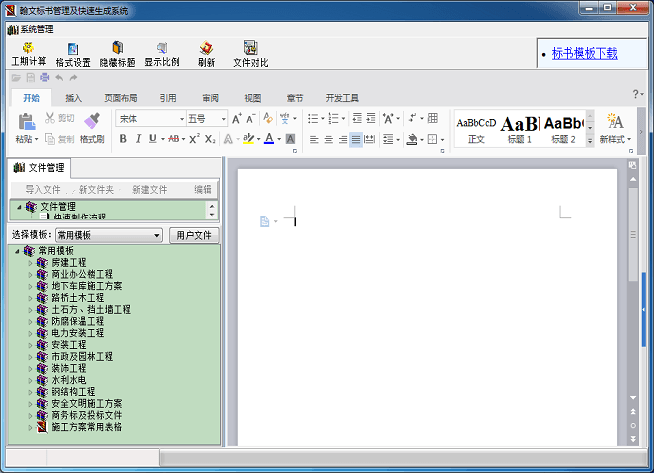This screenshot has height=473, width=654.
Task: Toggle bold formatting
Action: pyautogui.click(x=123, y=138)
